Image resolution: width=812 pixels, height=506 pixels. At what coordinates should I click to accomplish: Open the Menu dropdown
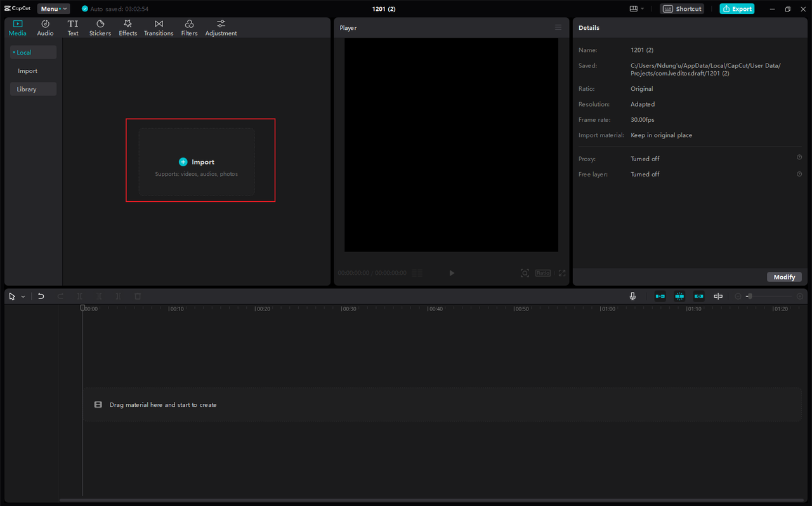53,9
